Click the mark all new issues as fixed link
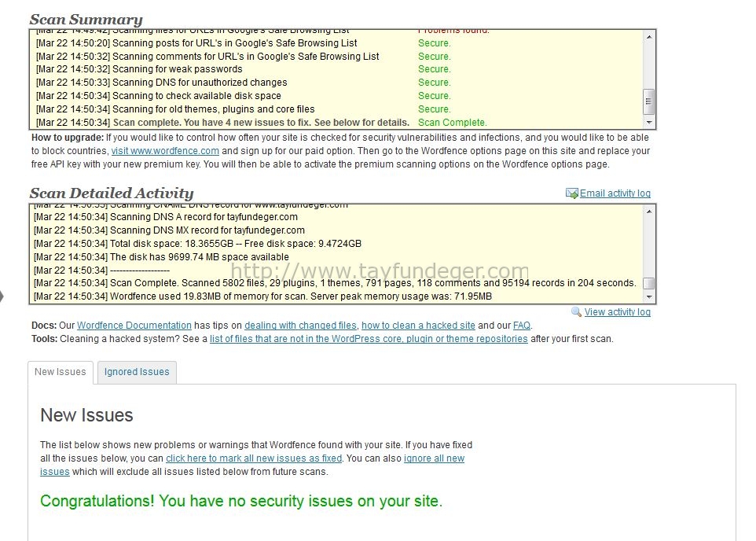The image size is (756, 541). pos(254,458)
